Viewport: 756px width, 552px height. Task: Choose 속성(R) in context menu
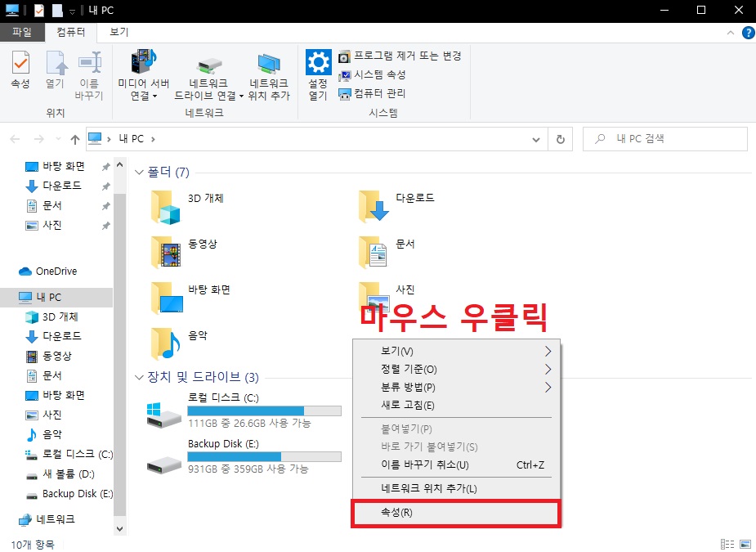point(456,513)
